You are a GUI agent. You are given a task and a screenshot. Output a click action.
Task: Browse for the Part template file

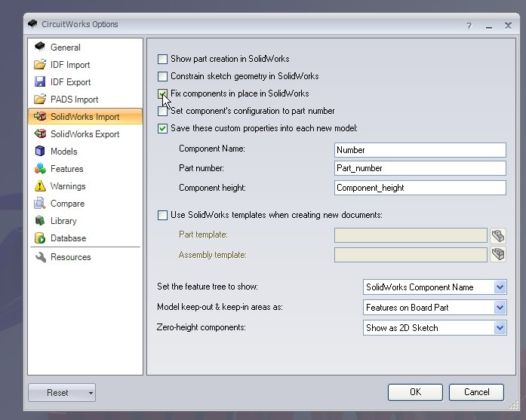point(498,236)
